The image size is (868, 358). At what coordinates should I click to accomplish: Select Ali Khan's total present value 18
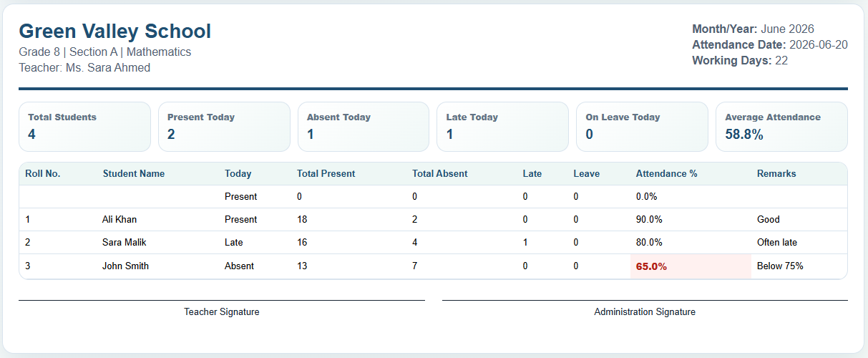tap(348, 220)
